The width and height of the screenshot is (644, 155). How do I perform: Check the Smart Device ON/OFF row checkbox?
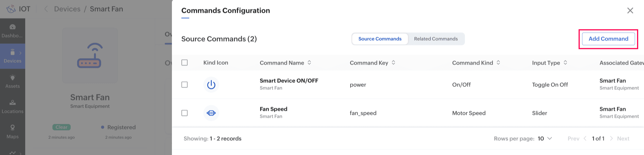click(x=185, y=85)
